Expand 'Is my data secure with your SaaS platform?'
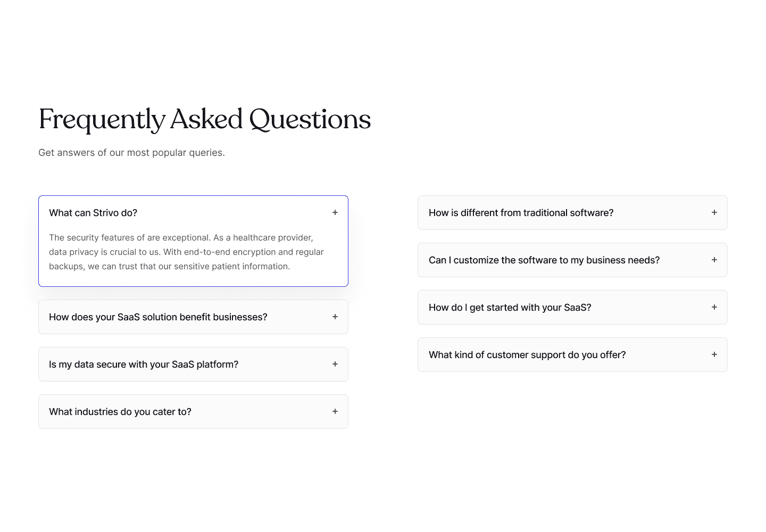 [x=193, y=364]
